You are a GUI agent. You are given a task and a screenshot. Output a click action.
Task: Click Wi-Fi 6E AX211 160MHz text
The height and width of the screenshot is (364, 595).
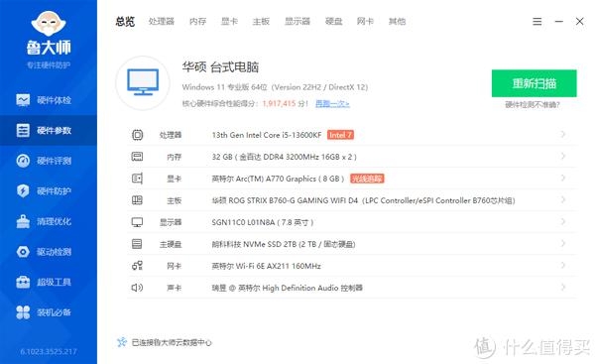(278, 266)
